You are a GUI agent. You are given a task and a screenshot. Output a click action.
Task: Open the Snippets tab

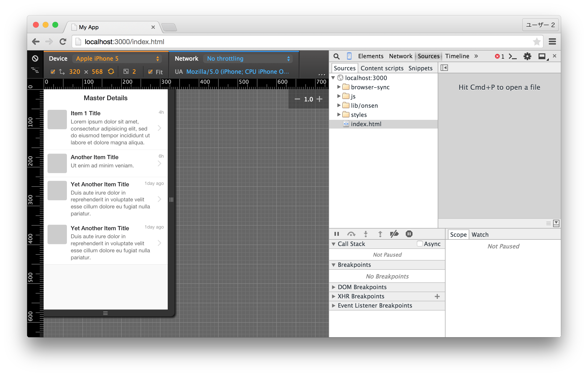(420, 68)
